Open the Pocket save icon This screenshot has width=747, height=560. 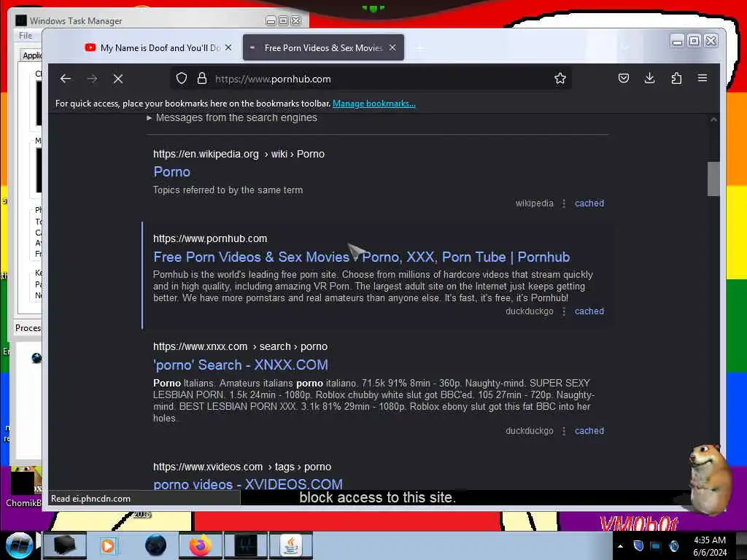pyautogui.click(x=623, y=78)
